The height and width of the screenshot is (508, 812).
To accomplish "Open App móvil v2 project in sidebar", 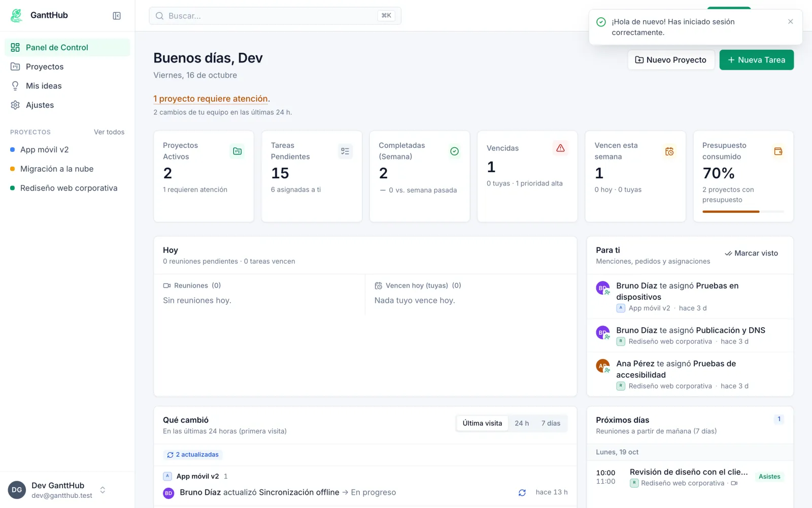I will click(x=67, y=149).
